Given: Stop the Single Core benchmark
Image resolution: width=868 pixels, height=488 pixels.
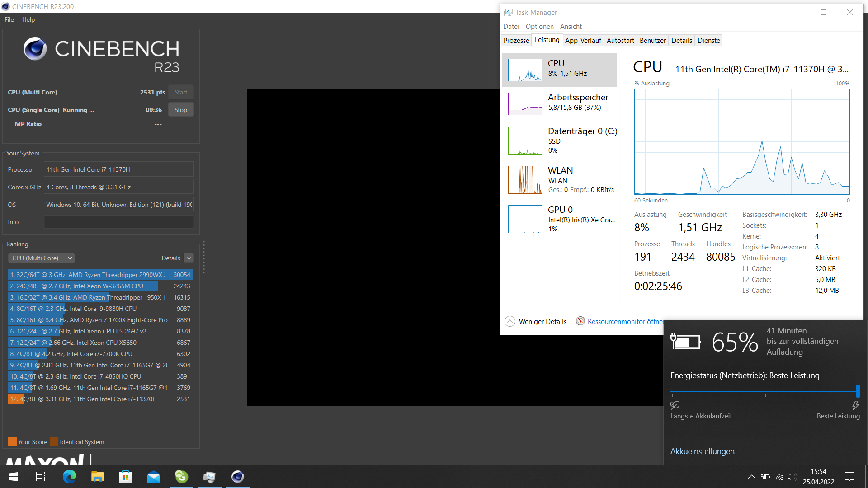Looking at the screenshot, I should point(181,110).
